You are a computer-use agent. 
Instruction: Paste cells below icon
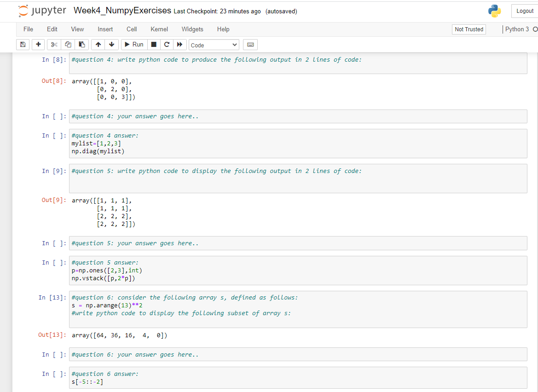(x=81, y=45)
